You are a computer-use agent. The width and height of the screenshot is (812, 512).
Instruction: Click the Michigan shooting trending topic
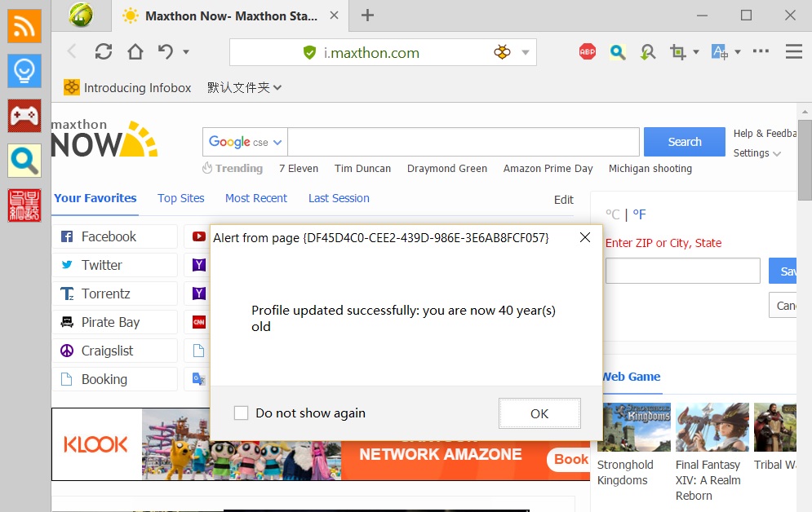click(650, 169)
